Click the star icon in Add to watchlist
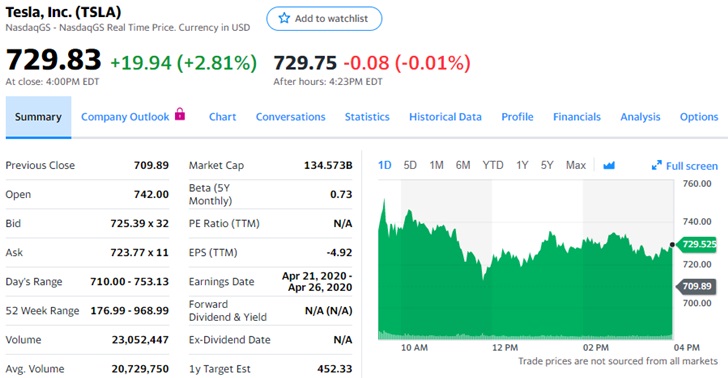The image size is (728, 378). [284, 19]
